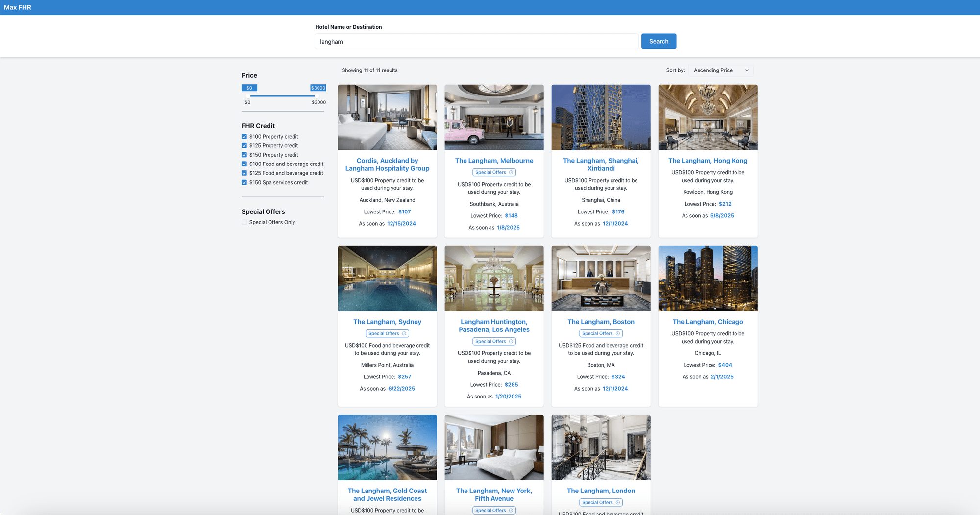Click London marble staircase photo
The height and width of the screenshot is (515, 980).
(x=601, y=447)
